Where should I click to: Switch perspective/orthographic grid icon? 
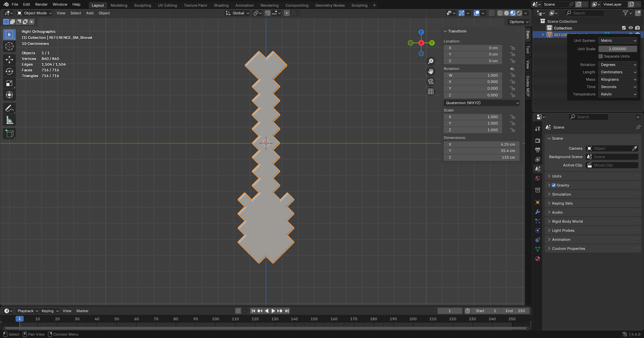[x=431, y=91]
